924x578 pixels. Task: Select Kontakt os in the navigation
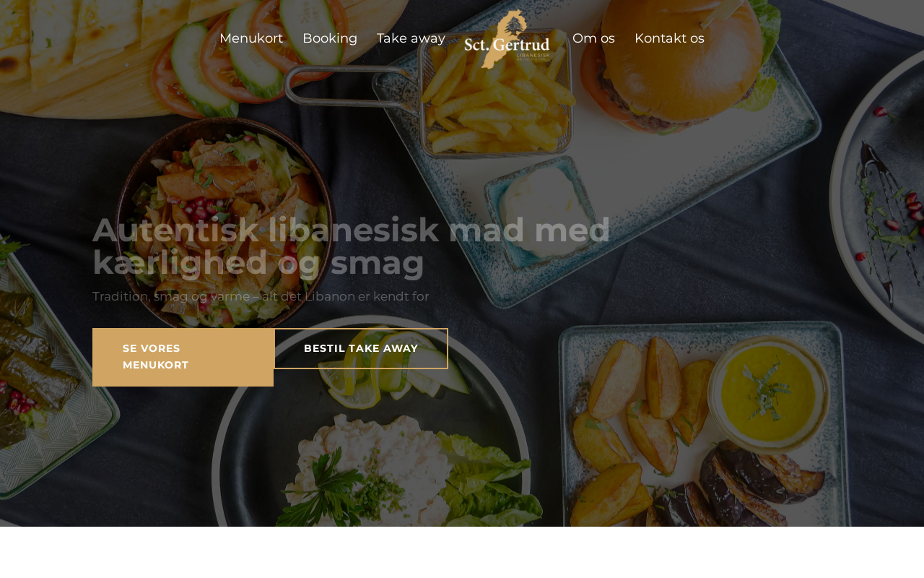(x=669, y=38)
